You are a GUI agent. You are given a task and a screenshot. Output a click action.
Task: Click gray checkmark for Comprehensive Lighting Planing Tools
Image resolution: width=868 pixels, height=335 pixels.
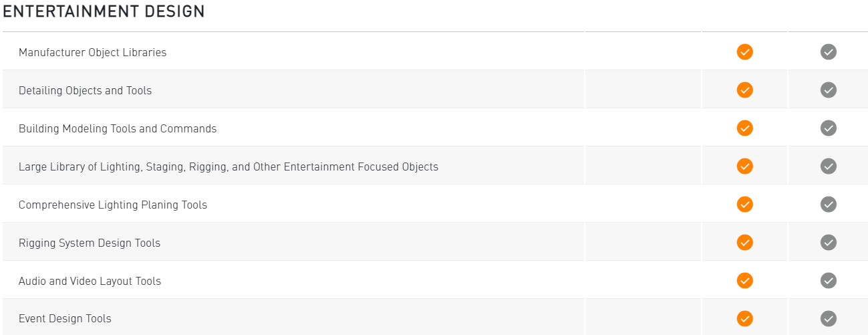(828, 204)
